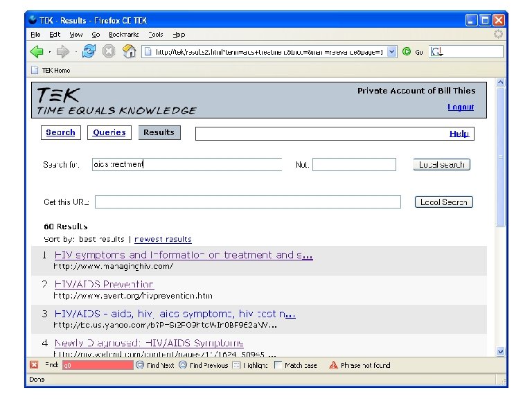The width and height of the screenshot is (532, 399).
Task: Open the HIV/AIDS Prevention result
Action: (104, 284)
